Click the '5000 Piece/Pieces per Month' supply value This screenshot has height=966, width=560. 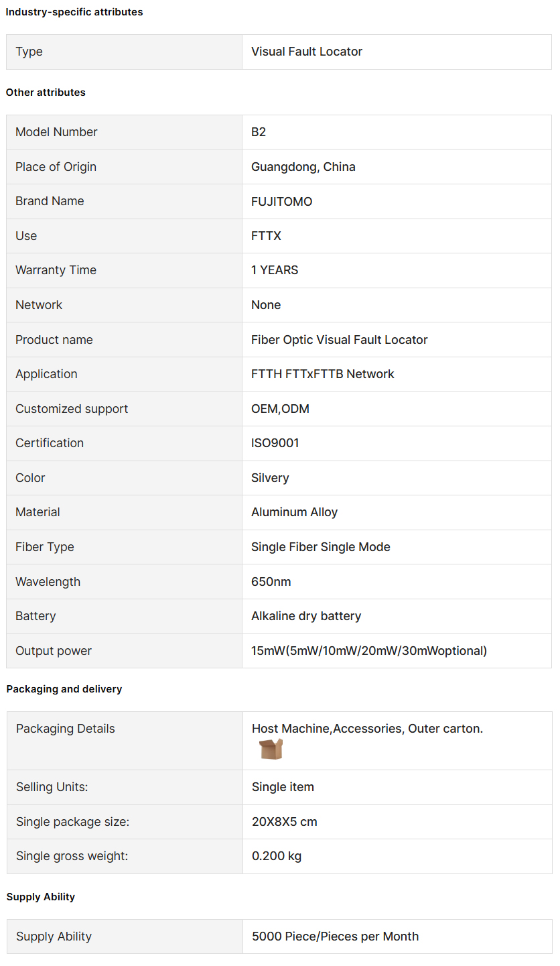click(x=336, y=937)
